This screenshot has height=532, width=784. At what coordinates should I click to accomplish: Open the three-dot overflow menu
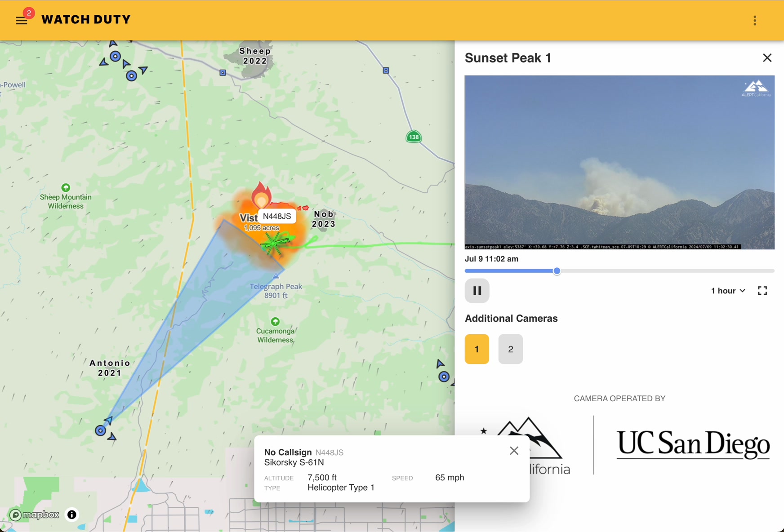coord(755,20)
